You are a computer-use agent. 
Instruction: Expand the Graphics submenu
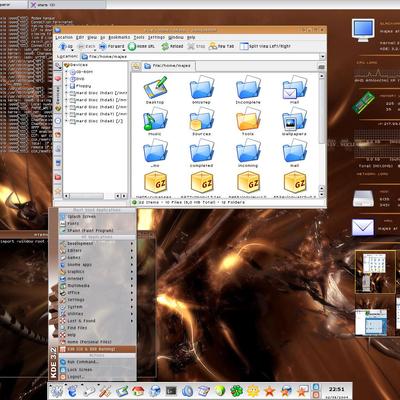(97, 272)
